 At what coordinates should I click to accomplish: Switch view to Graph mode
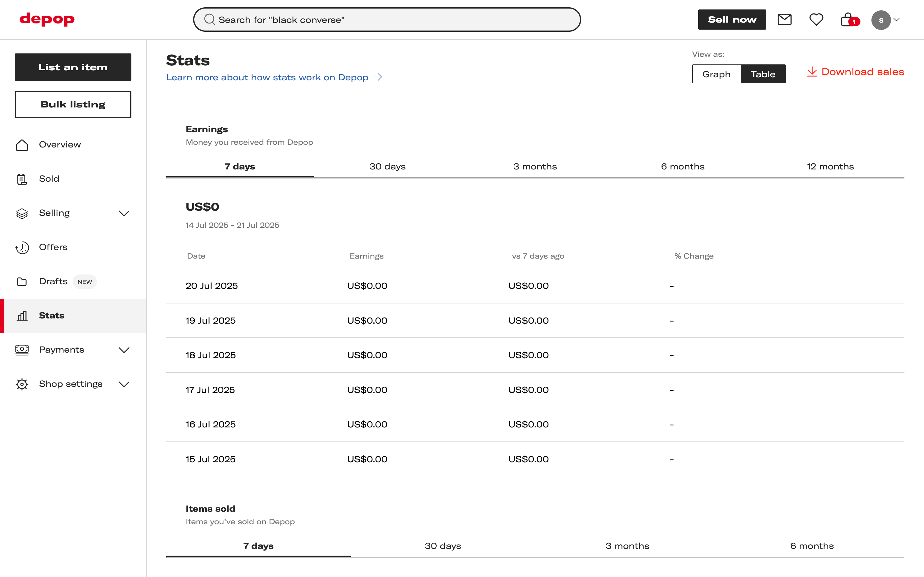pyautogui.click(x=716, y=74)
